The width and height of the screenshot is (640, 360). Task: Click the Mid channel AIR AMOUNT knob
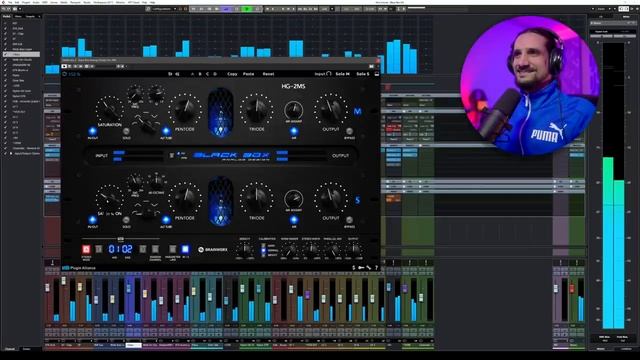pos(293,110)
